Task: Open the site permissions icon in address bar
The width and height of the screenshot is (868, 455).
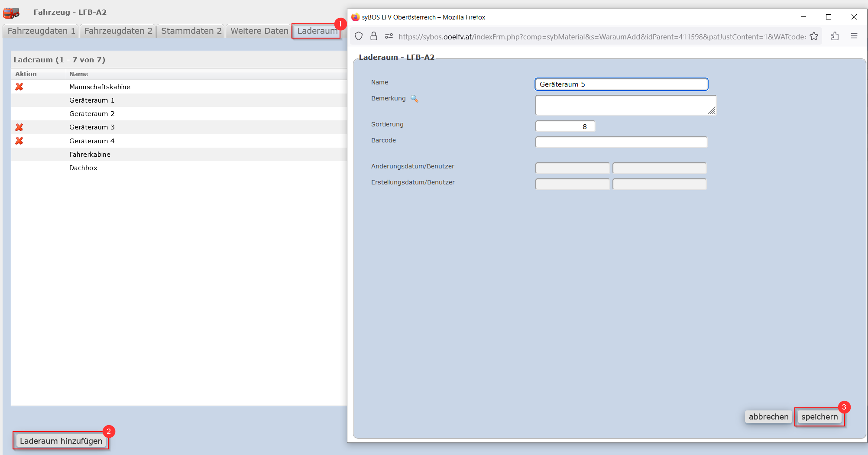Action: (x=389, y=36)
